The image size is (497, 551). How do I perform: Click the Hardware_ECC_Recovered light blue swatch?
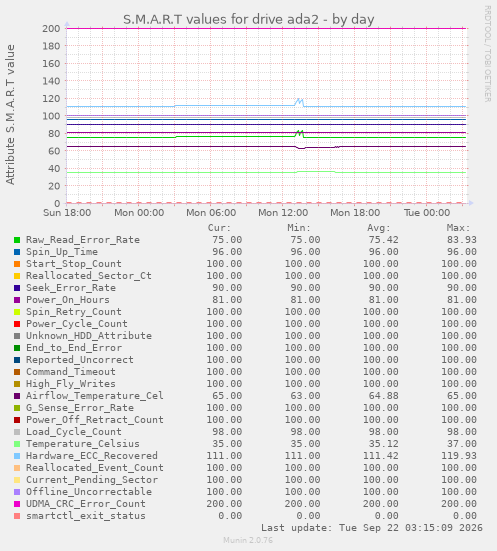(x=17, y=456)
